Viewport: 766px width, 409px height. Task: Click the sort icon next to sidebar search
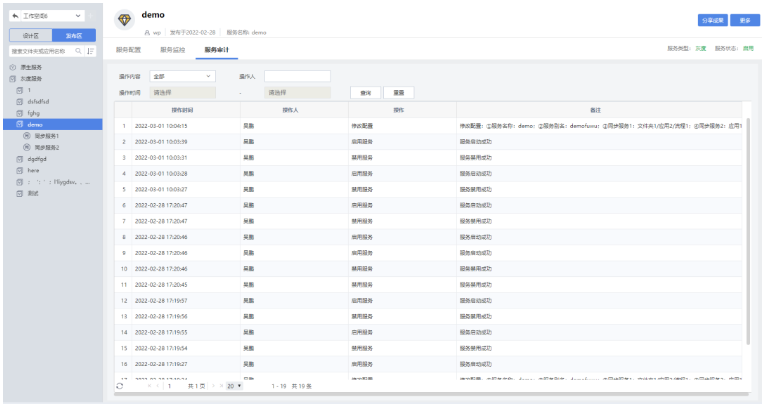91,49
